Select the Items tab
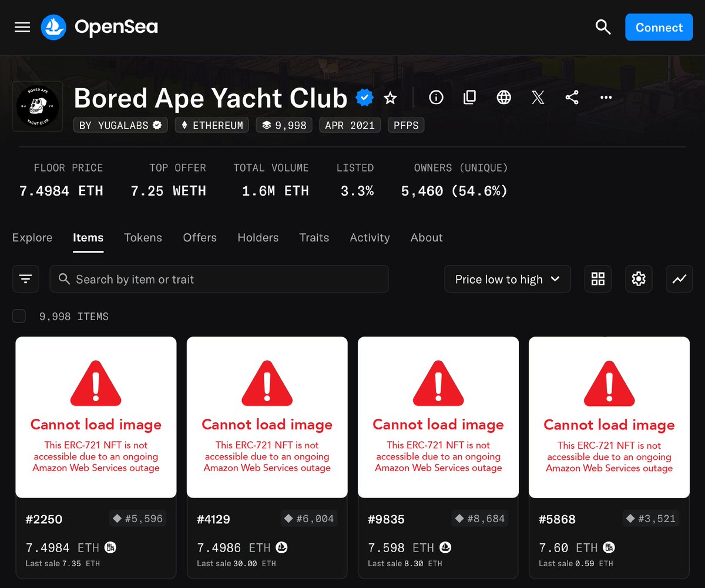This screenshot has width=705, height=588. coord(88,238)
